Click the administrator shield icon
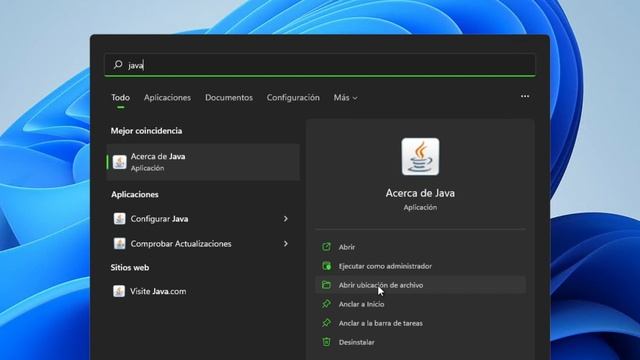This screenshot has width=640, height=360. click(x=326, y=266)
